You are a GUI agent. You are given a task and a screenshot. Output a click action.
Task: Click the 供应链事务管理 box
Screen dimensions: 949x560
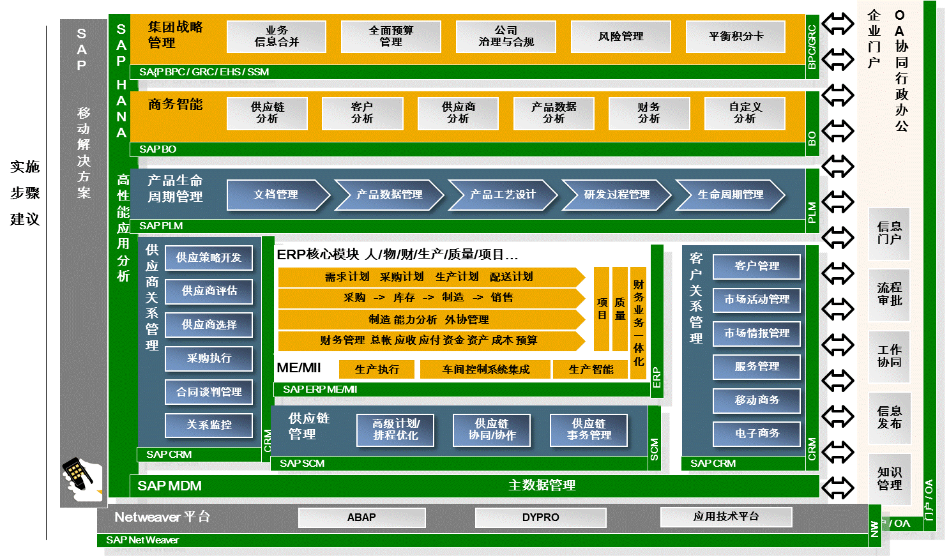pyautogui.click(x=589, y=430)
